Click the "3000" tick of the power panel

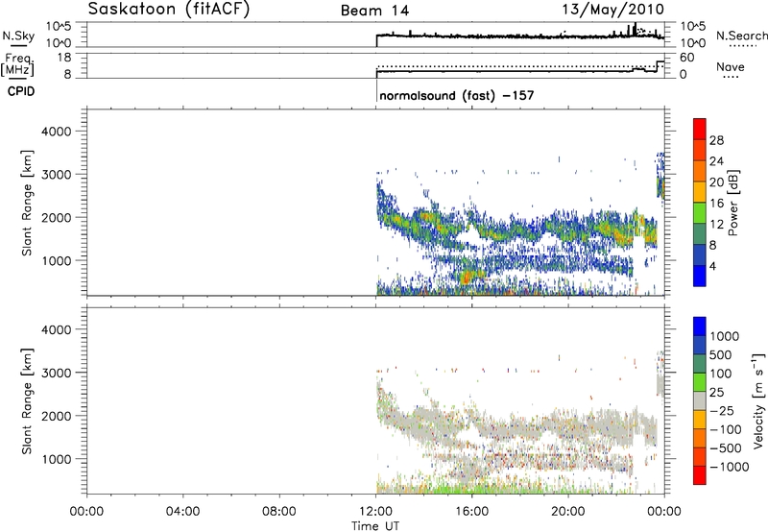pyautogui.click(x=56, y=175)
